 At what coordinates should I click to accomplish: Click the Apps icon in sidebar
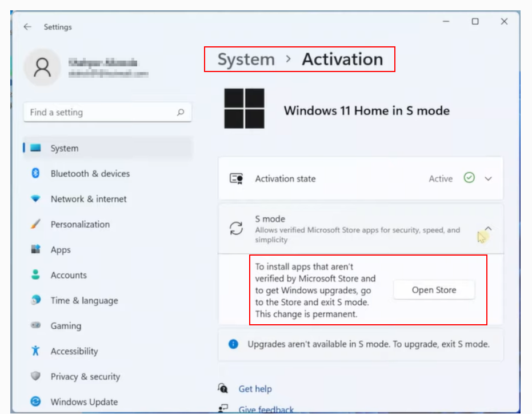tap(35, 249)
